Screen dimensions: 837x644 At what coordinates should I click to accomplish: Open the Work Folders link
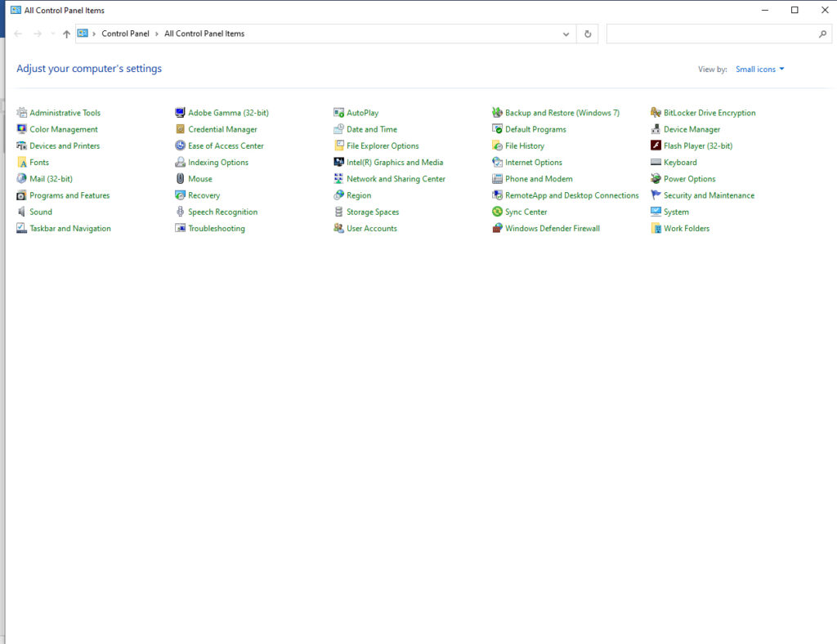(687, 228)
